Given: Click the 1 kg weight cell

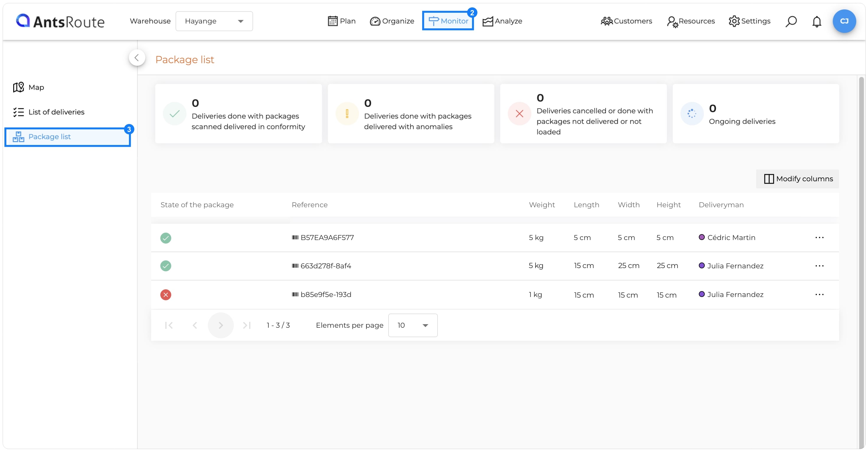Looking at the screenshot, I should pos(536,295).
